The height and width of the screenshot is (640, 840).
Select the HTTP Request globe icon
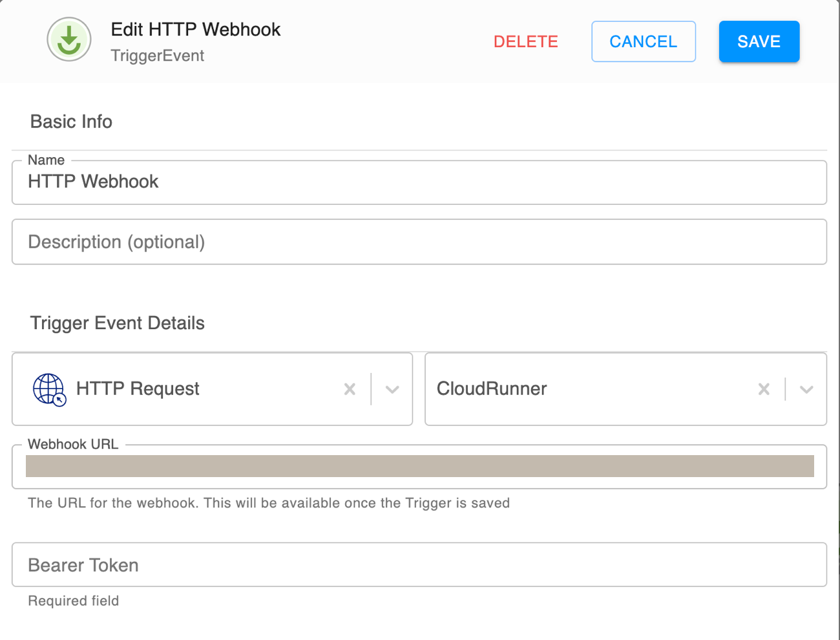point(48,389)
